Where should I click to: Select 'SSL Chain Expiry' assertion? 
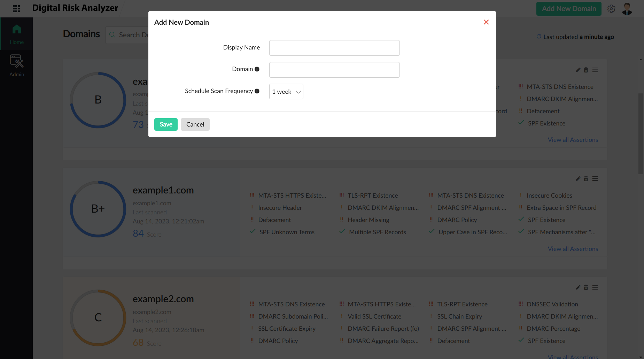[460, 316]
